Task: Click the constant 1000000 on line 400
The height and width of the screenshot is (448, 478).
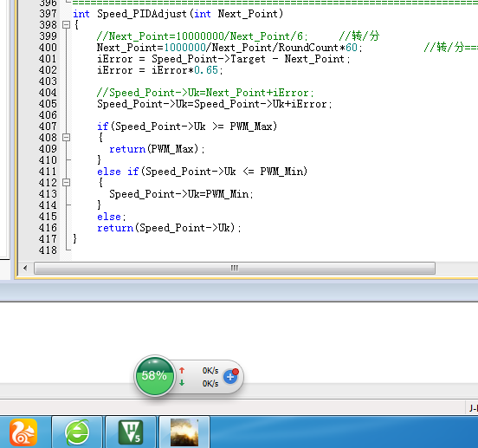Action: coord(184,48)
